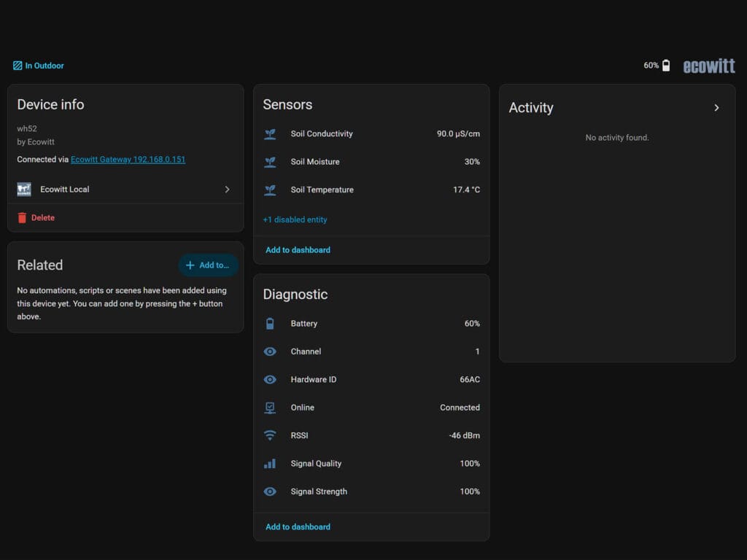Click the Soil Moisture sprout icon

[x=270, y=162]
